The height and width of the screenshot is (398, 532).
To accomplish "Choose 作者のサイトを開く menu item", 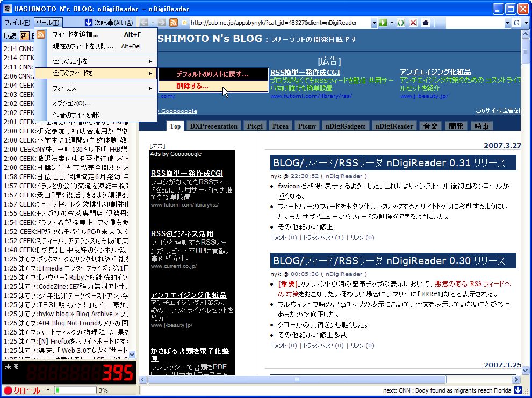I will point(96,115).
